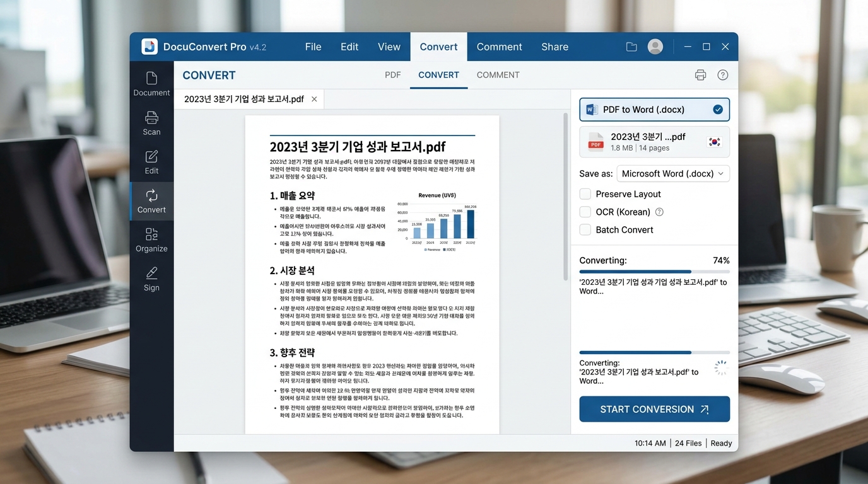Click the '2. 시장 분석' heading in document
This screenshot has width=868, height=484.
coord(292,270)
